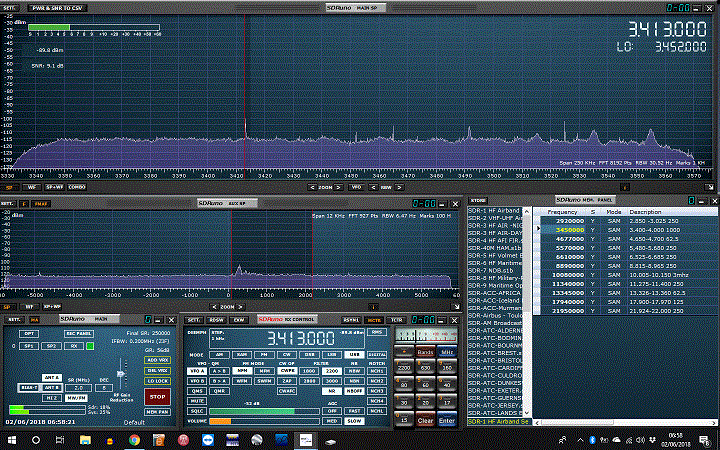Open the SR (MHz) 2.0 sample rate dropdown

(x=78, y=388)
